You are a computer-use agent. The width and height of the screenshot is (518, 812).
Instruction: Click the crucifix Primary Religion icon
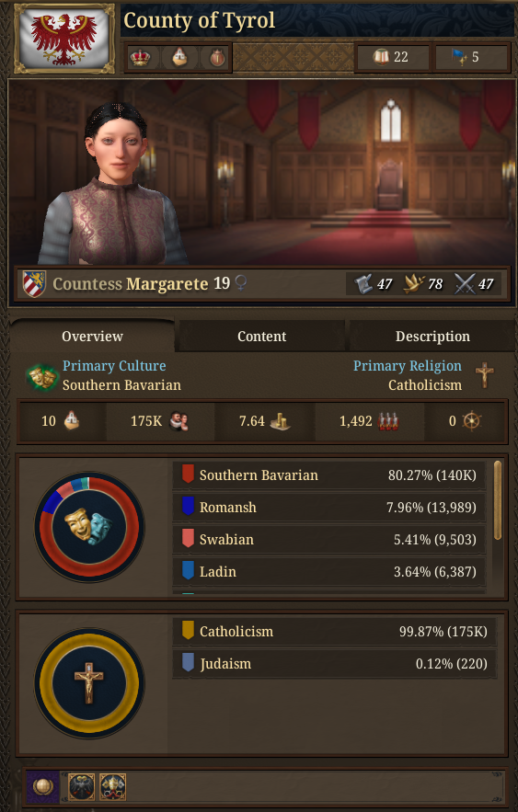click(484, 374)
